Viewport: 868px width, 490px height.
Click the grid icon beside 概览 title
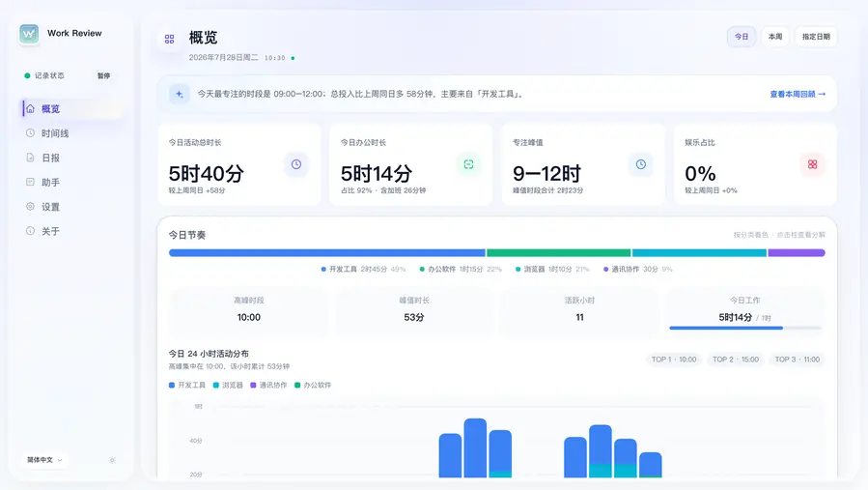(x=169, y=39)
